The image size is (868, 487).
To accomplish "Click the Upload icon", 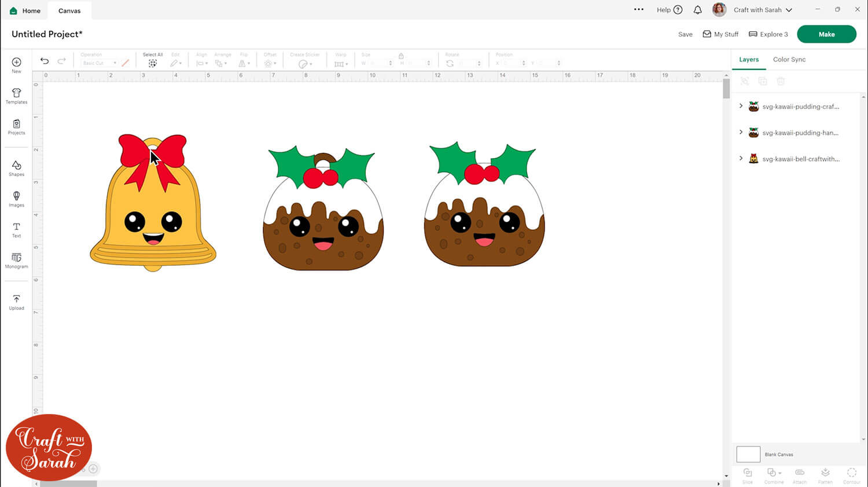I will 16,302.
